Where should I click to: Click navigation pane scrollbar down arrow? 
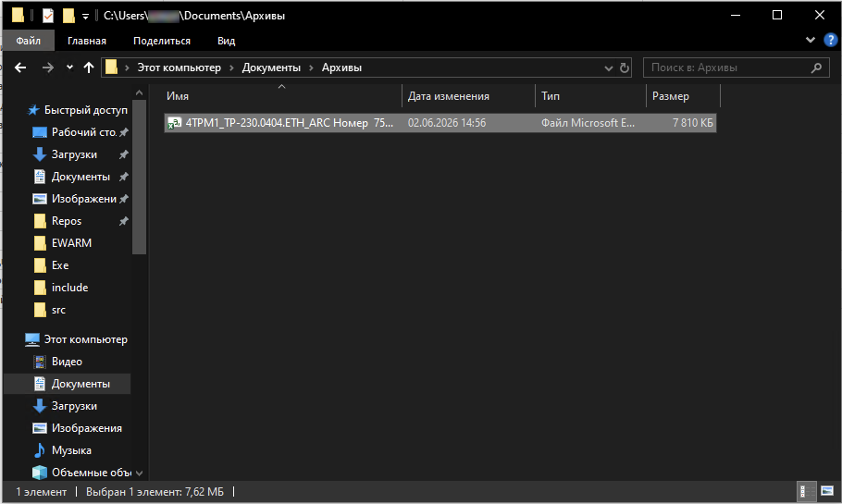[x=140, y=473]
